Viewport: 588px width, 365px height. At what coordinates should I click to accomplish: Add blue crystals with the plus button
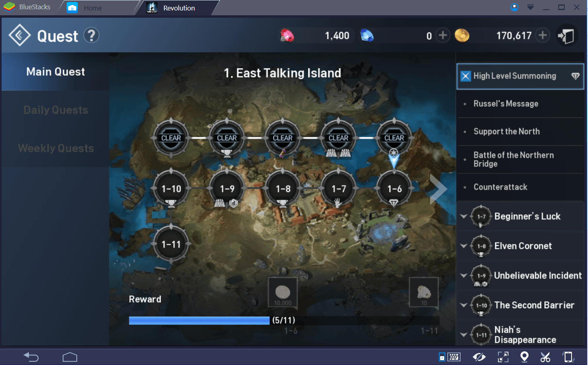pos(443,35)
